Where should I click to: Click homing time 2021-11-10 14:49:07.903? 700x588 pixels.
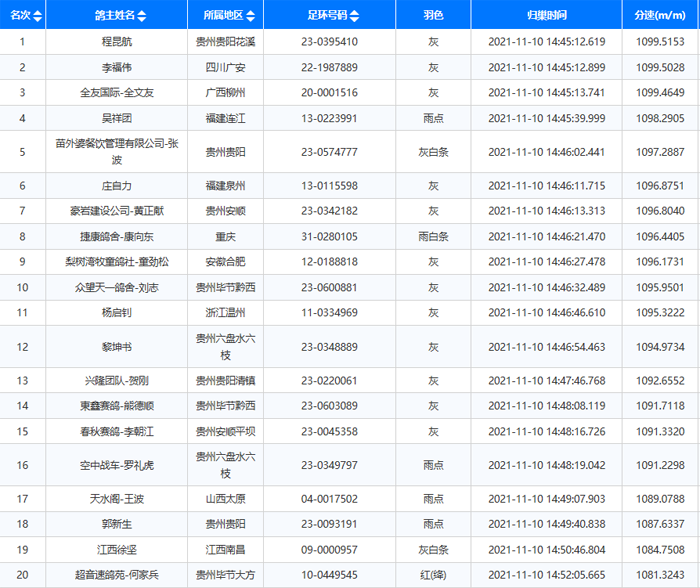tap(546, 499)
